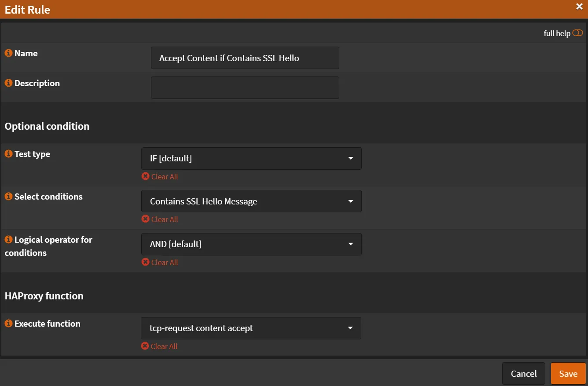Click the info icon beside Name
The width and height of the screenshot is (588, 386).
coord(8,53)
